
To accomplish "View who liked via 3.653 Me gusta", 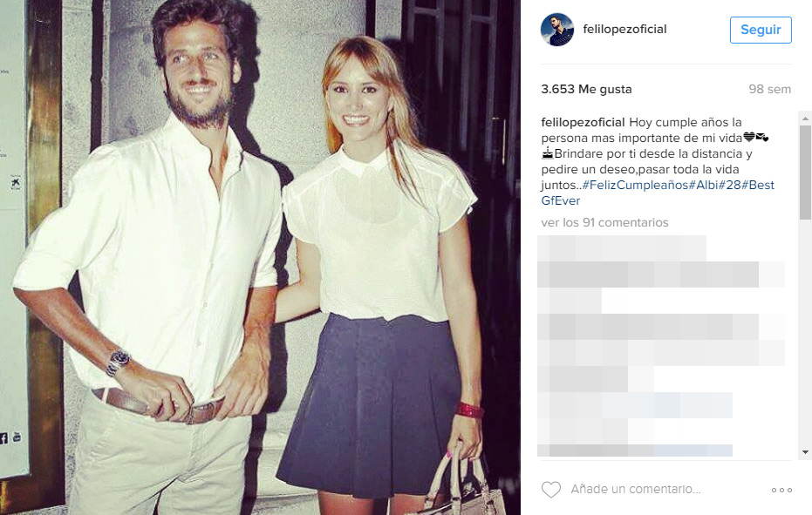I will (586, 89).
